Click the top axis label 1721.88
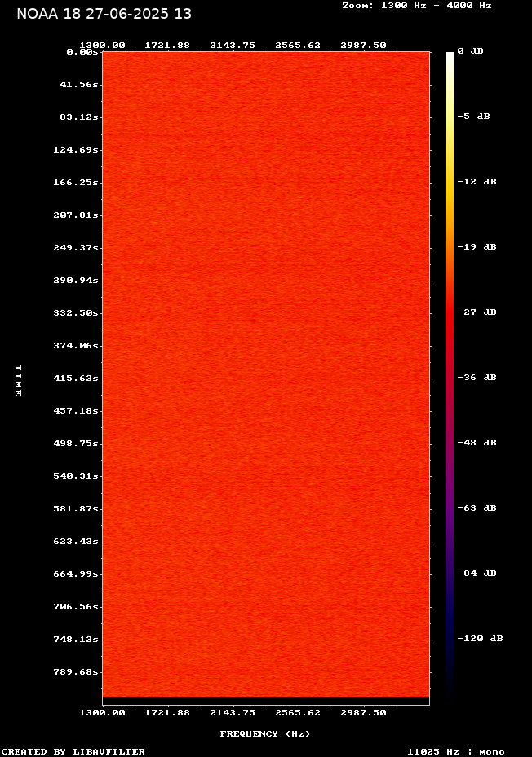This screenshot has width=532, height=757. 167,46
